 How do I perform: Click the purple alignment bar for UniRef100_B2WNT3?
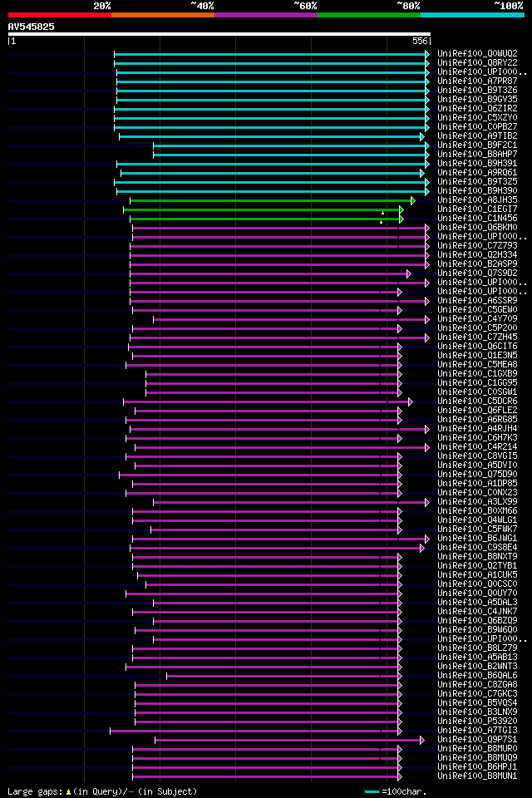point(264,667)
